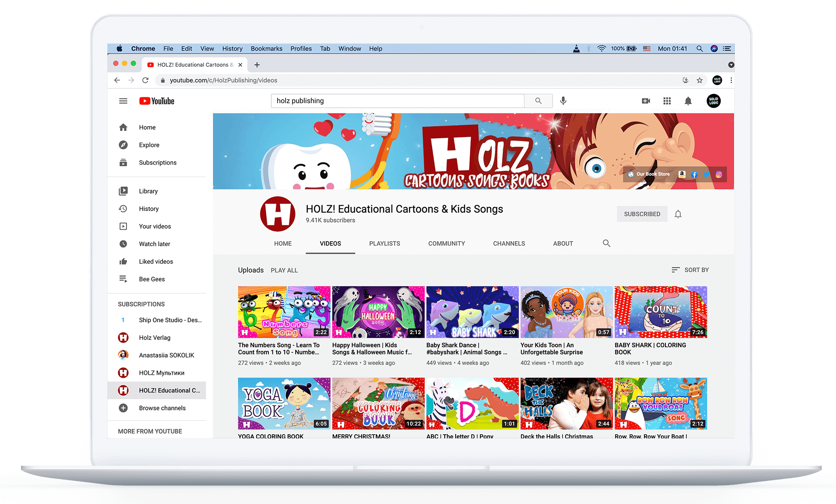This screenshot has width=836, height=504.
Task: Open The Numbers Song video thumbnail
Action: tap(284, 312)
